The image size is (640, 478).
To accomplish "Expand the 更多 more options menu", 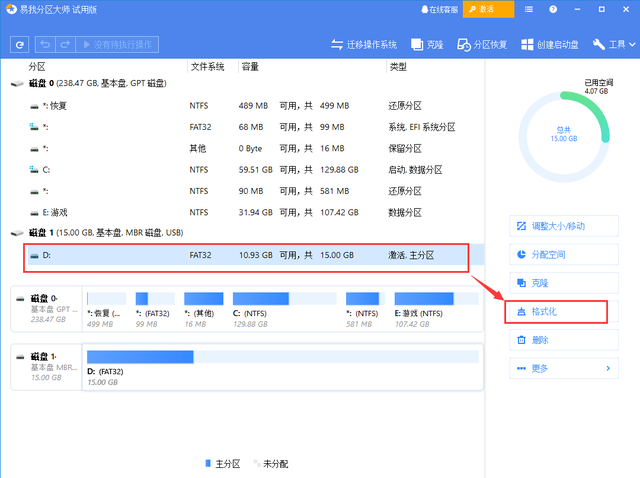I will pyautogui.click(x=561, y=369).
